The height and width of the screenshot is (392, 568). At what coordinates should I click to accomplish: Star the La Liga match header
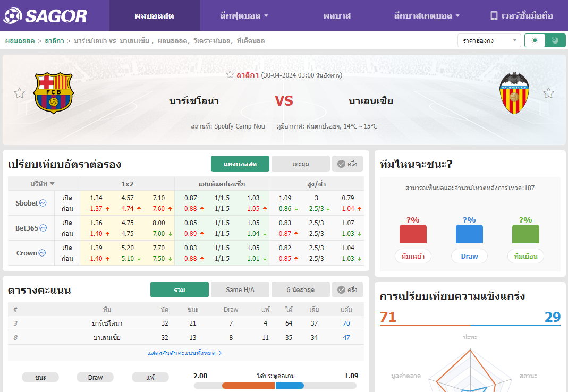coord(230,75)
